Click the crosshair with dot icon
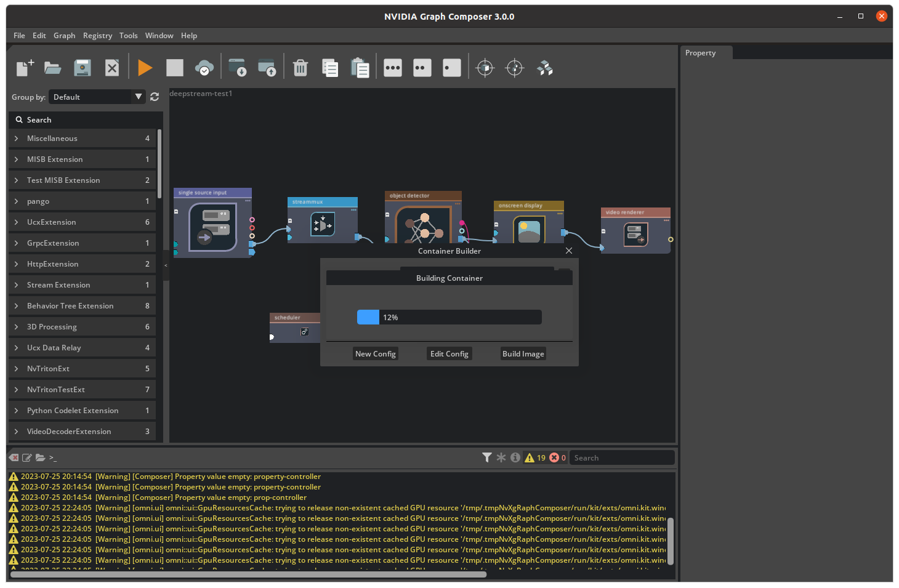 pyautogui.click(x=515, y=68)
